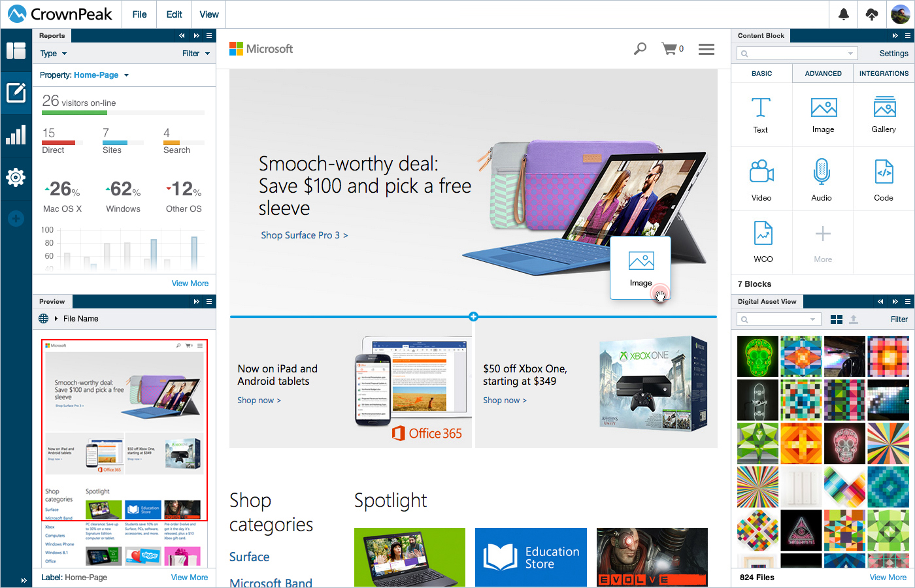
Task: Open the Filter dropdown in Reports
Action: coord(196,54)
